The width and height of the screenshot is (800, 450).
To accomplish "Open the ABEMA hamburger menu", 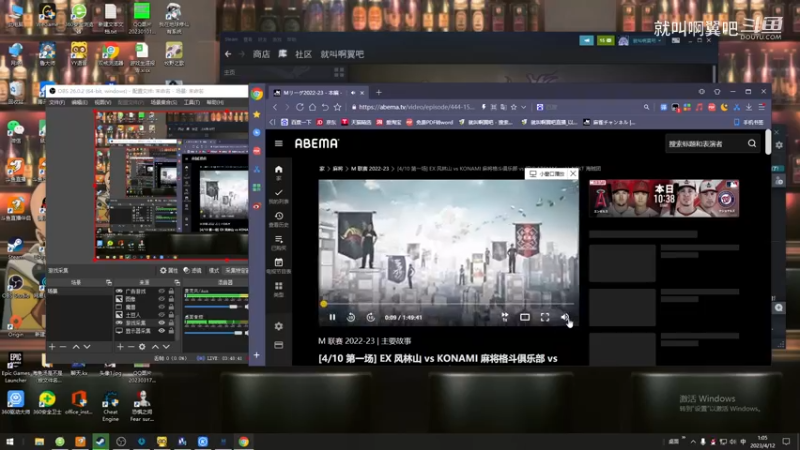I will pos(279,143).
